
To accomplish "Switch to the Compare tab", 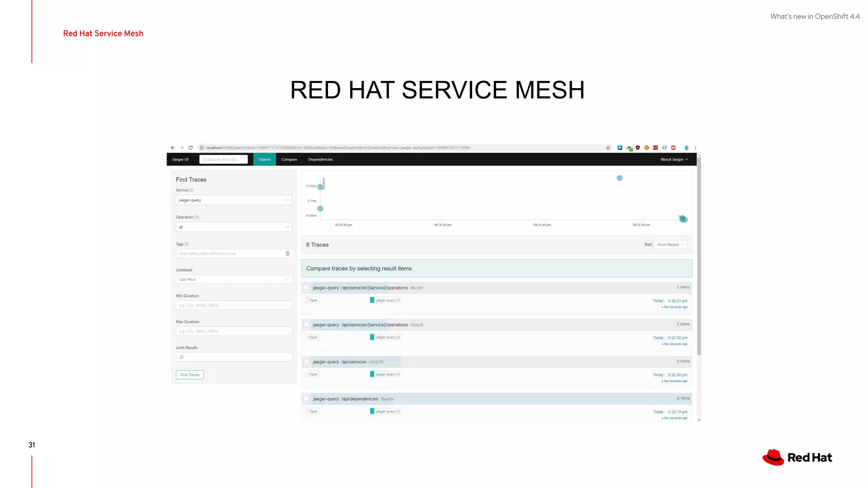I will click(x=289, y=159).
